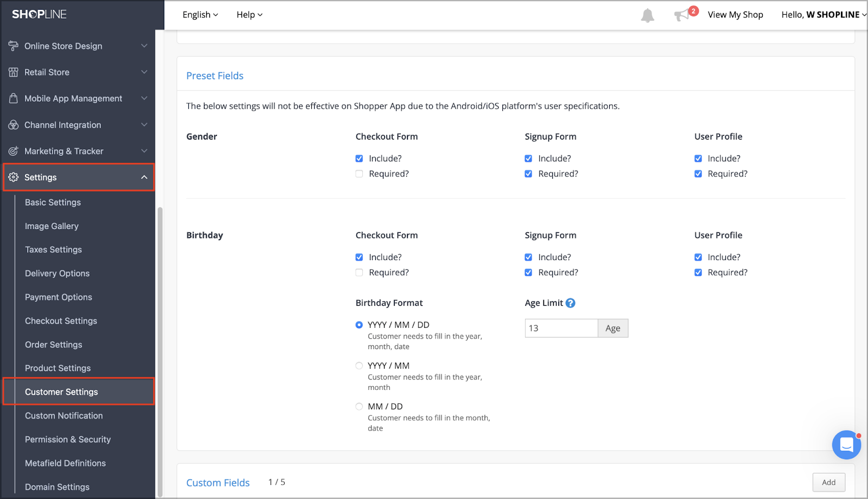
Task: Enable Birthday Checkout Form Required checkbox
Action: click(359, 273)
